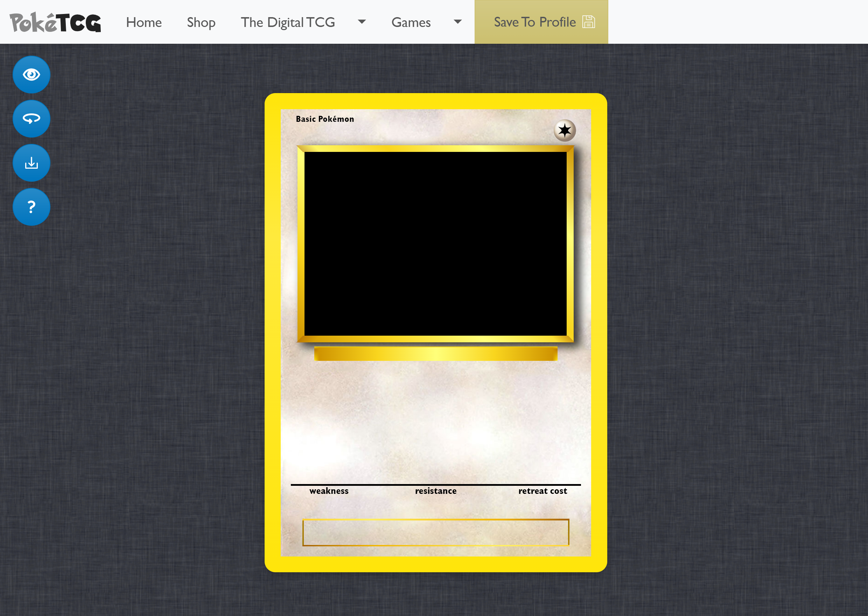Click the retreat cost label

pos(542,491)
